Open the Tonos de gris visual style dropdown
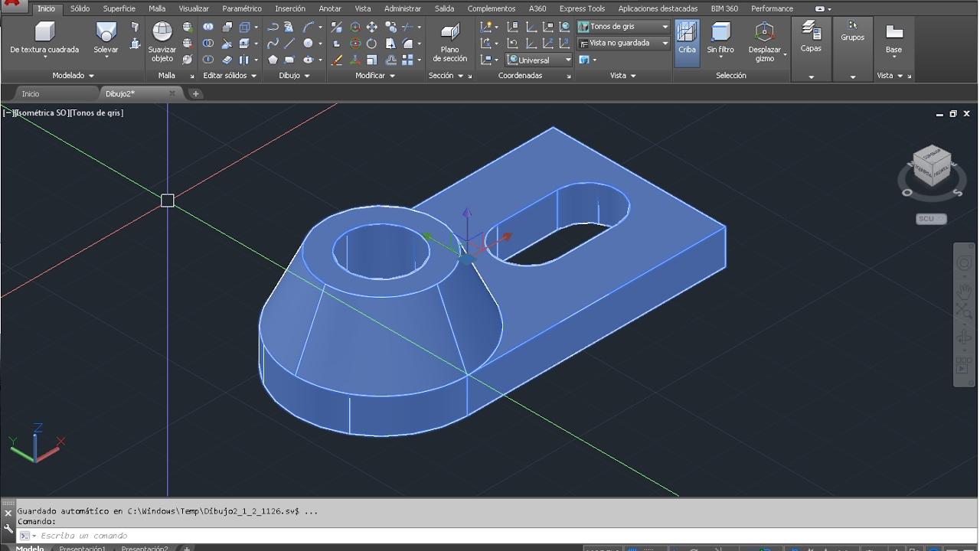980x551 pixels. 623,27
